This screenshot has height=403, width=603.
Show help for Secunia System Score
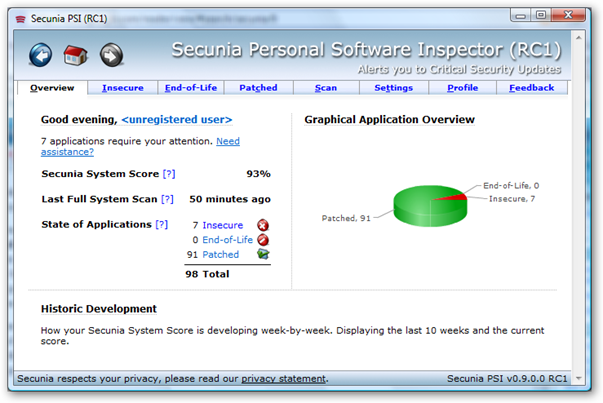(169, 174)
